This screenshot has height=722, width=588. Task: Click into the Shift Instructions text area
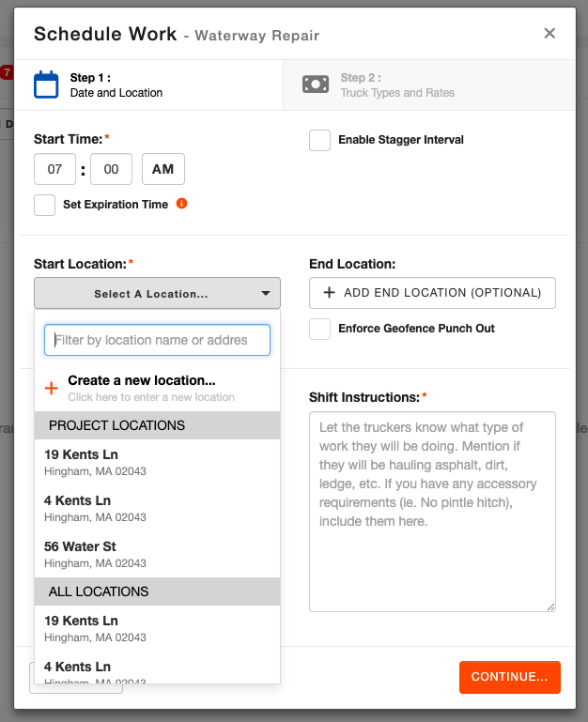(x=432, y=512)
